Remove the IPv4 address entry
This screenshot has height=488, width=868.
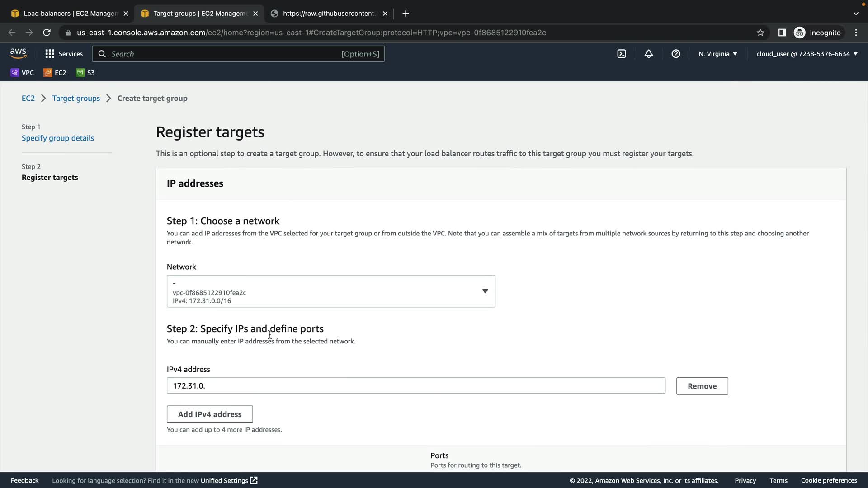702,386
